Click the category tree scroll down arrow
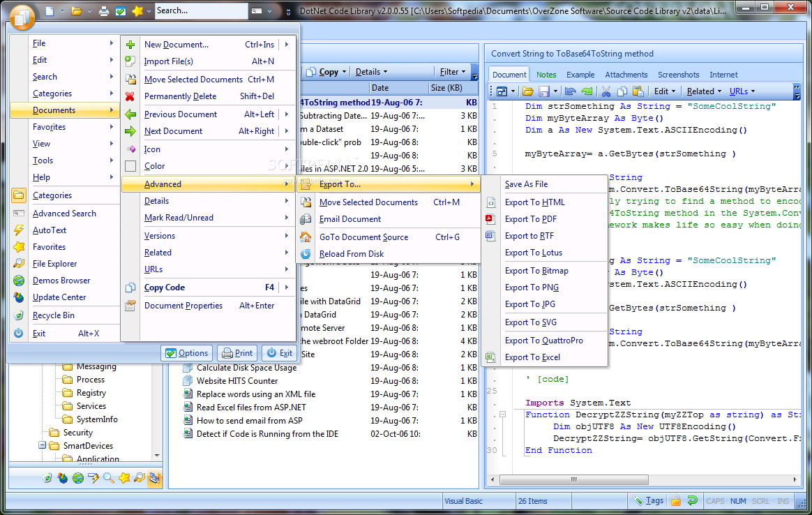 (157, 456)
